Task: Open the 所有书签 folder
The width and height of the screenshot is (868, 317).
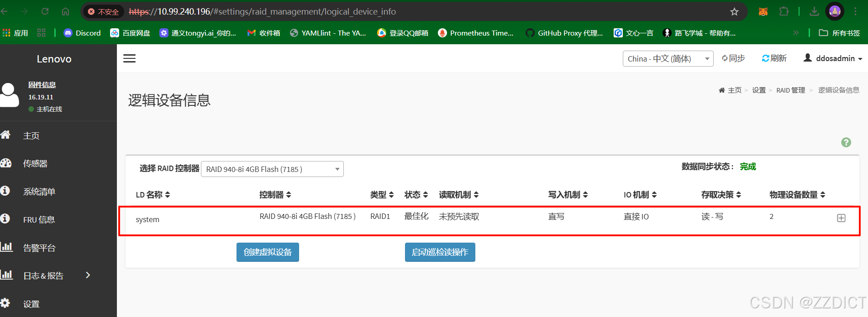Action: click(x=840, y=33)
